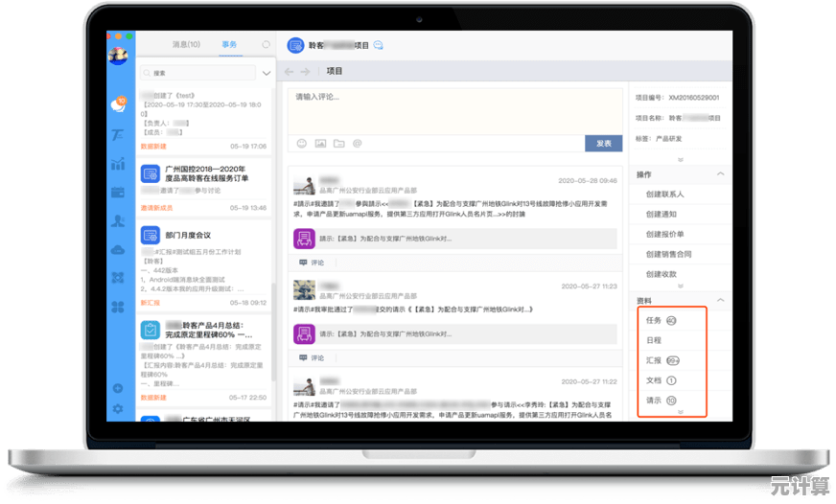Click the folder attachment icon under comment box
The image size is (836, 504).
click(x=338, y=144)
